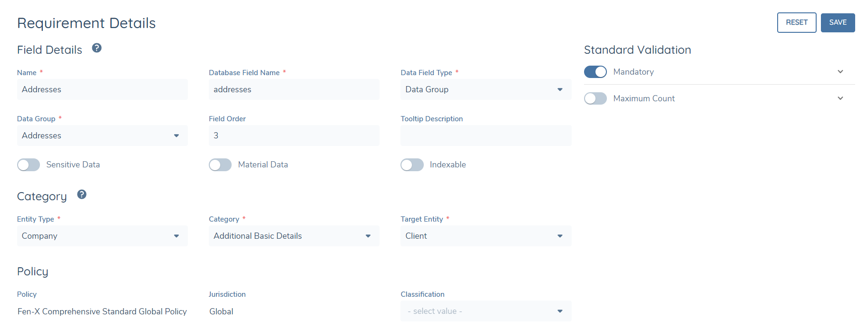Toggle the Indexable switch on
This screenshot has height=331, width=868.
[412, 165]
